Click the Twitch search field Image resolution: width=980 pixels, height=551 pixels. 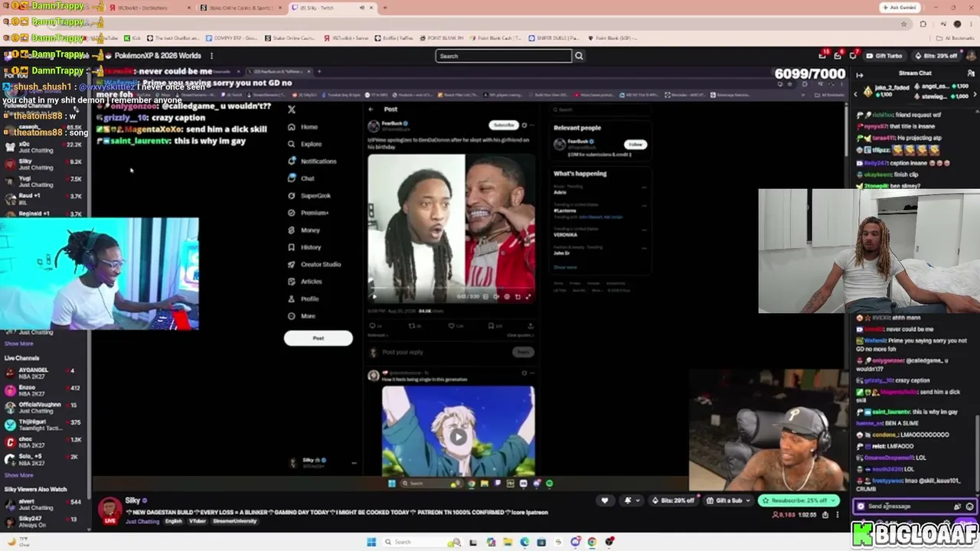pyautogui.click(x=504, y=56)
